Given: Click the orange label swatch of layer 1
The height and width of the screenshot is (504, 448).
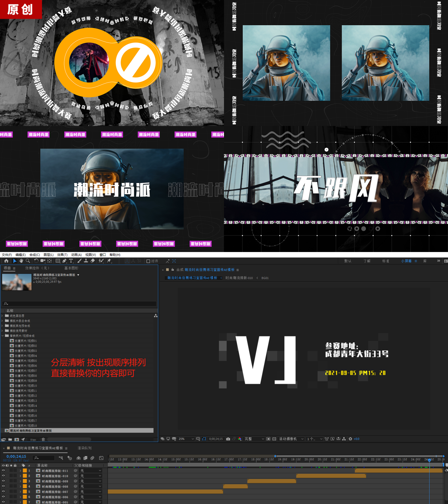Looking at the screenshot, I should point(25,471).
